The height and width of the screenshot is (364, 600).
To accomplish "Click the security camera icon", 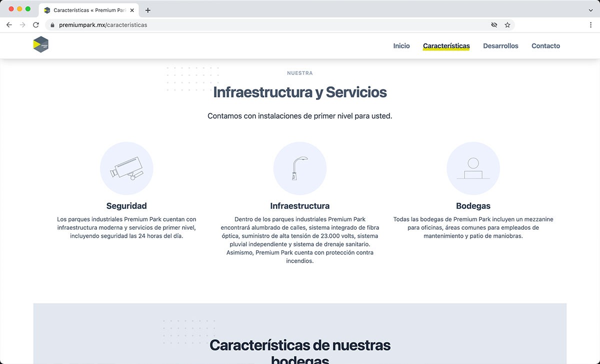I will (126, 168).
